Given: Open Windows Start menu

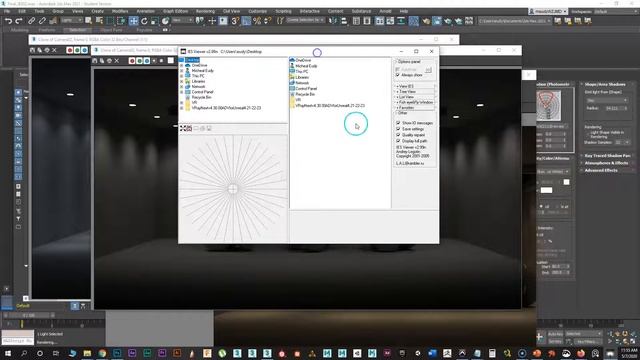Looking at the screenshot, I should pos(7,353).
